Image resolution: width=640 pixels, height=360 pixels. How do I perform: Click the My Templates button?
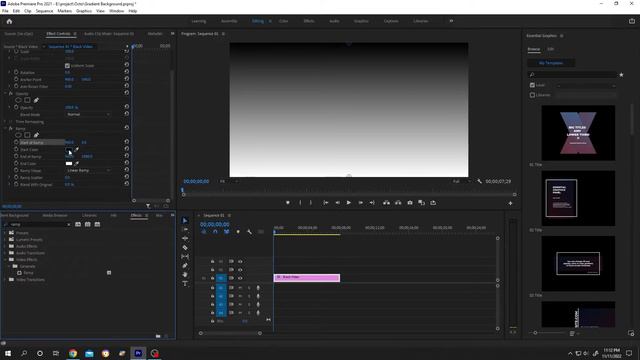[x=551, y=63]
